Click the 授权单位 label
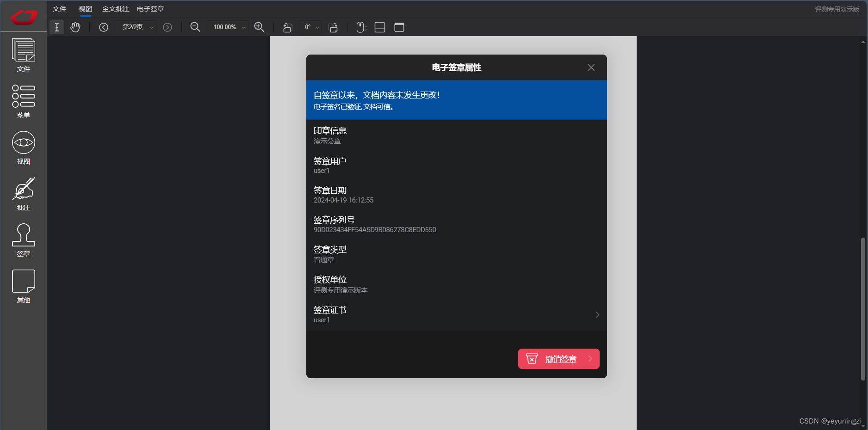868x430 pixels. pos(330,279)
